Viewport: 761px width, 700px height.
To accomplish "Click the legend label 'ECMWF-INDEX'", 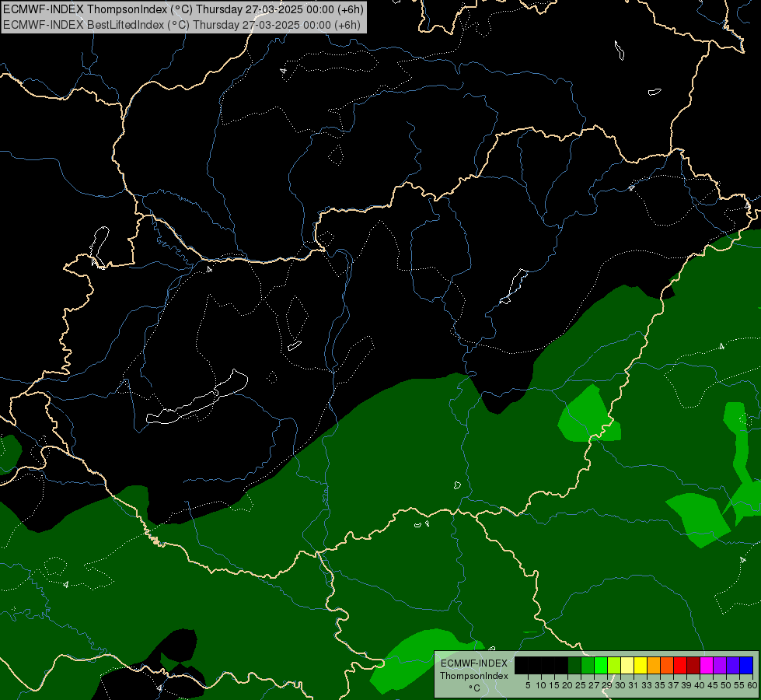I will click(474, 663).
